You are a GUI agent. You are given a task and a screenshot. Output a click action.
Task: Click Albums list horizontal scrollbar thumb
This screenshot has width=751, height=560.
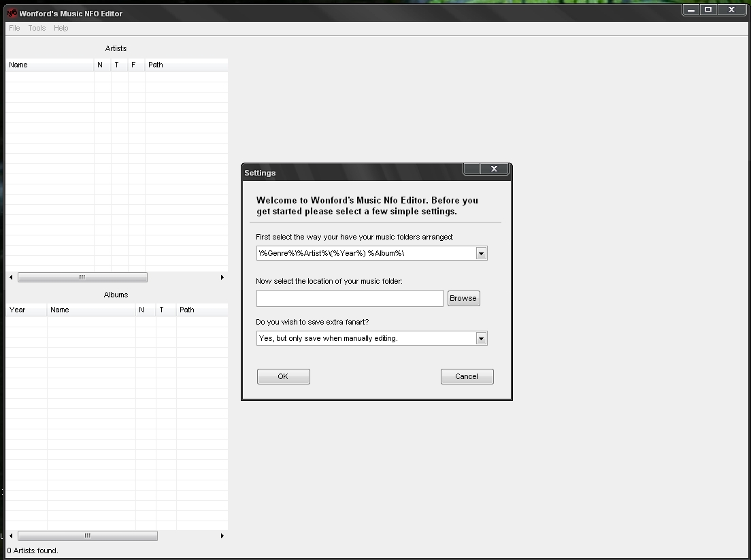88,536
